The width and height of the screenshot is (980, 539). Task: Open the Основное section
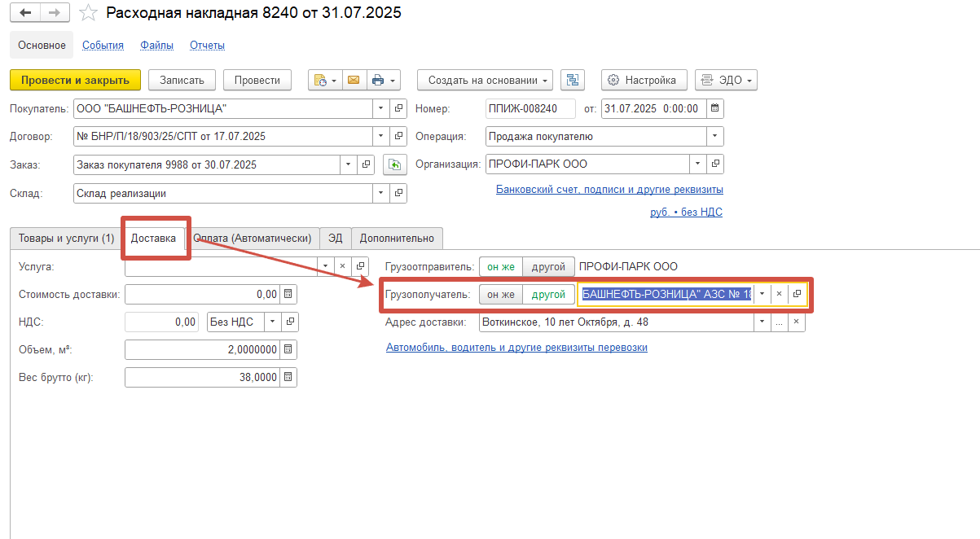pyautogui.click(x=42, y=45)
